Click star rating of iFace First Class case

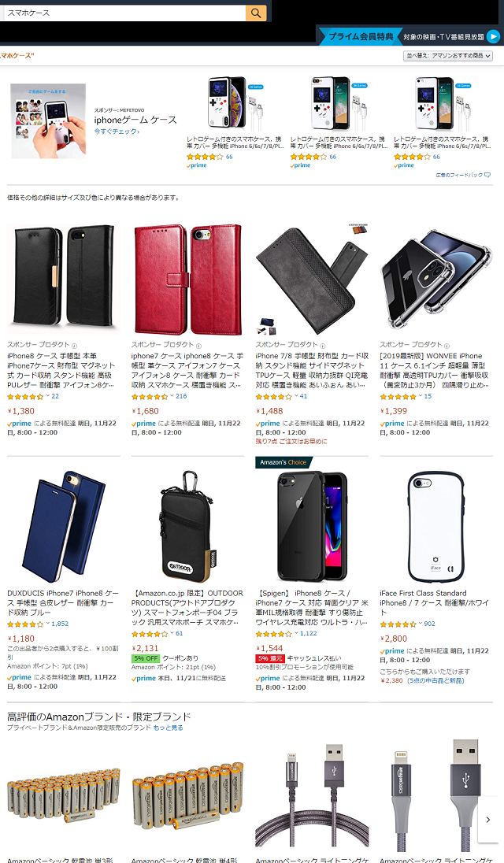pyautogui.click(x=398, y=624)
